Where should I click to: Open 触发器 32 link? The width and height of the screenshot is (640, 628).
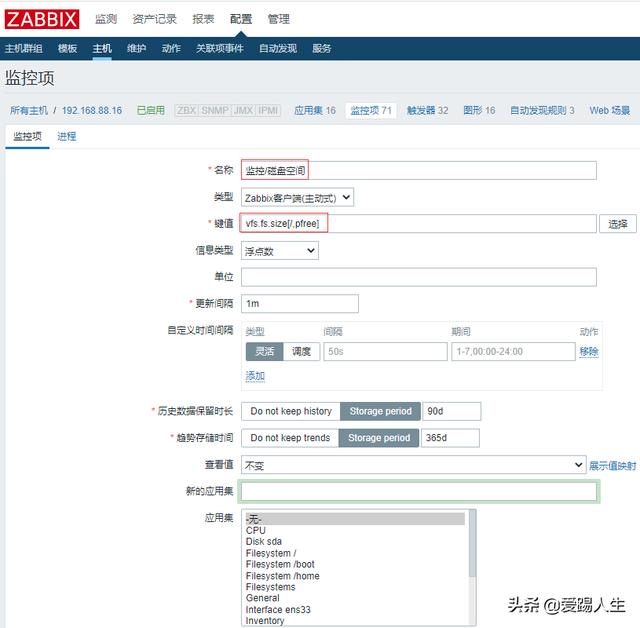(427, 110)
